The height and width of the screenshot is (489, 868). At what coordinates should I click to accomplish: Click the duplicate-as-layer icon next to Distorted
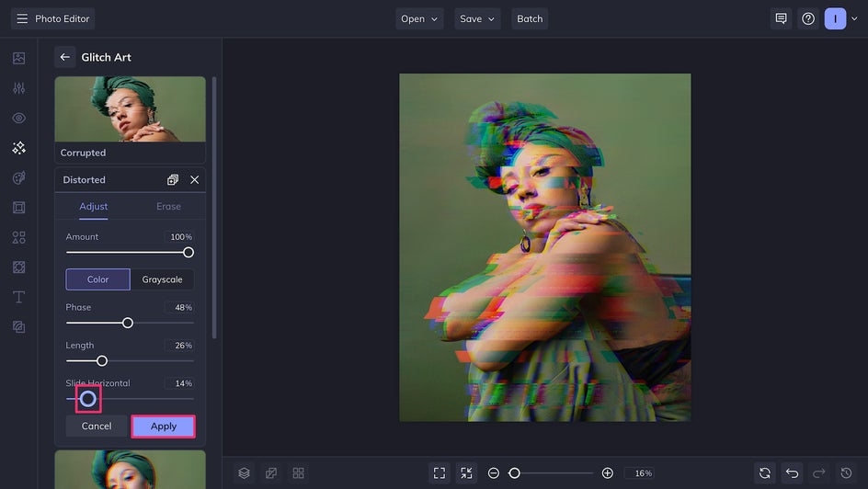173,180
